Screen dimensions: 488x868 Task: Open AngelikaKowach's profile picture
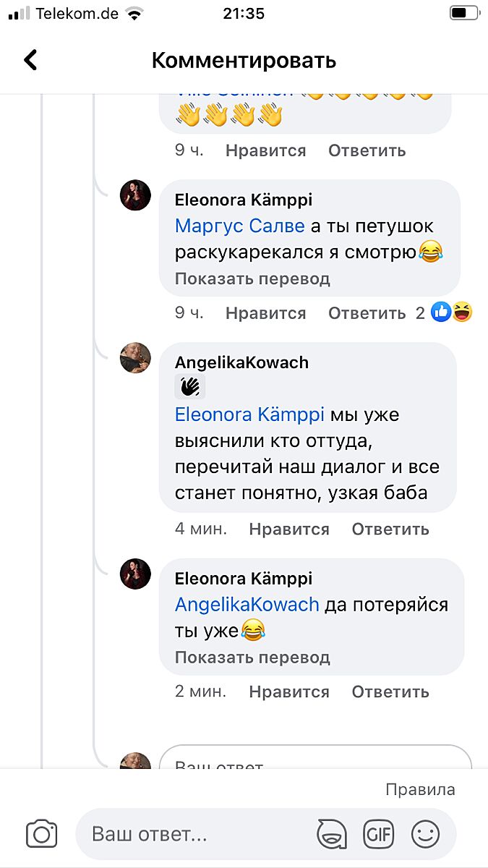click(135, 357)
